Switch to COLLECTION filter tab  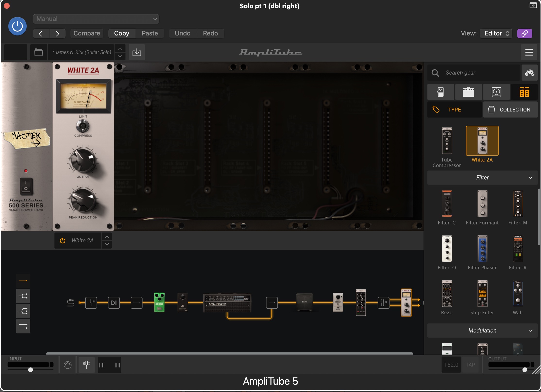(510, 110)
